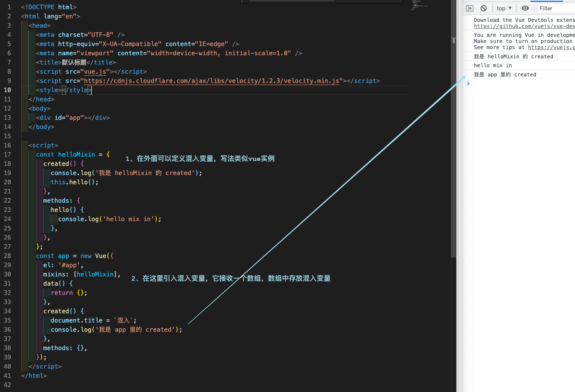575x392 pixels.
Task: Toggle the live expression eye icon
Action: click(525, 8)
